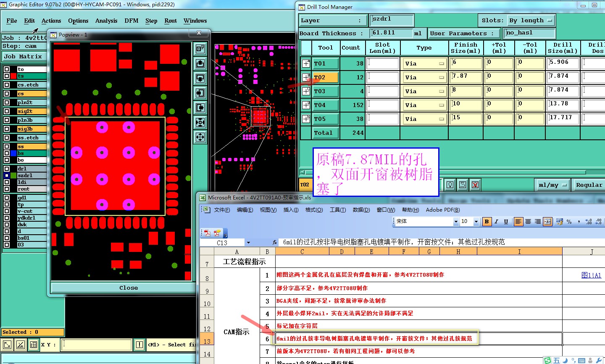Click the Regular button in Drill Tool Manager

(589, 185)
